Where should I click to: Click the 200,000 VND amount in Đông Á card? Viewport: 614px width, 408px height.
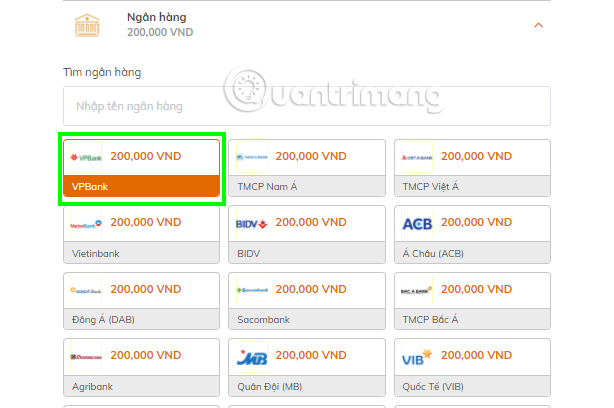click(146, 289)
